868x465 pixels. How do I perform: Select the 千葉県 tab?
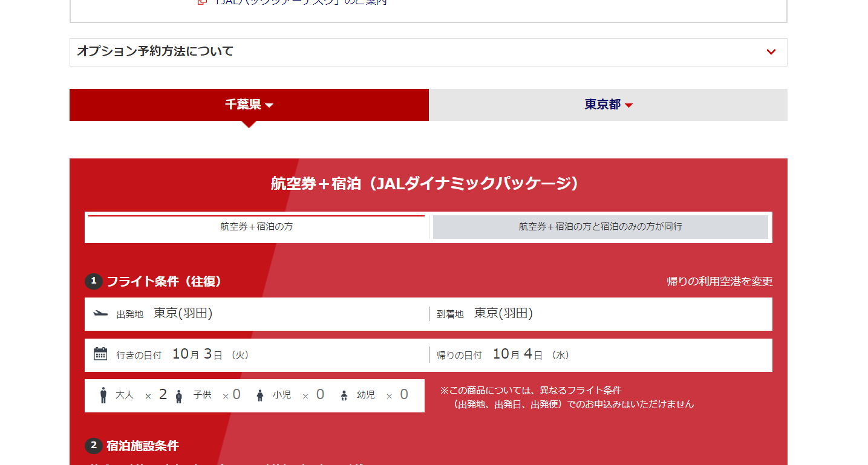point(249,105)
